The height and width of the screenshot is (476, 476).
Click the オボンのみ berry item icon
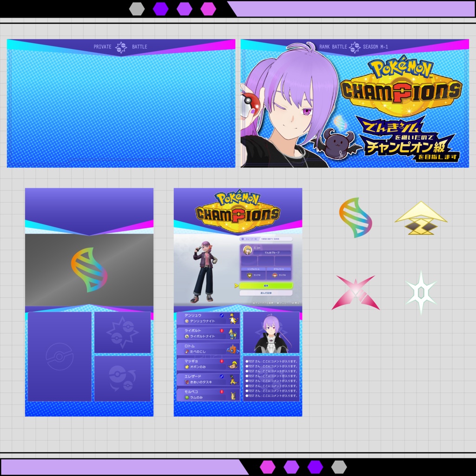[187, 367]
